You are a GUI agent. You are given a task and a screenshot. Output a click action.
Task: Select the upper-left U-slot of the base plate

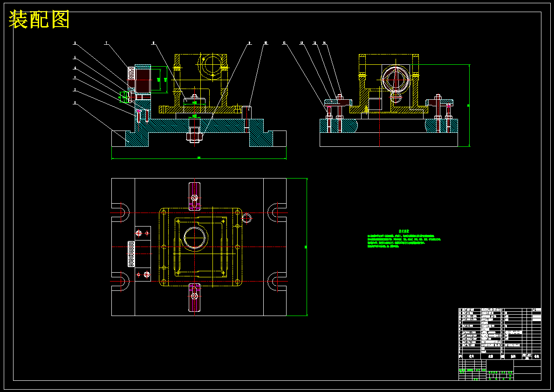[x=121, y=213]
